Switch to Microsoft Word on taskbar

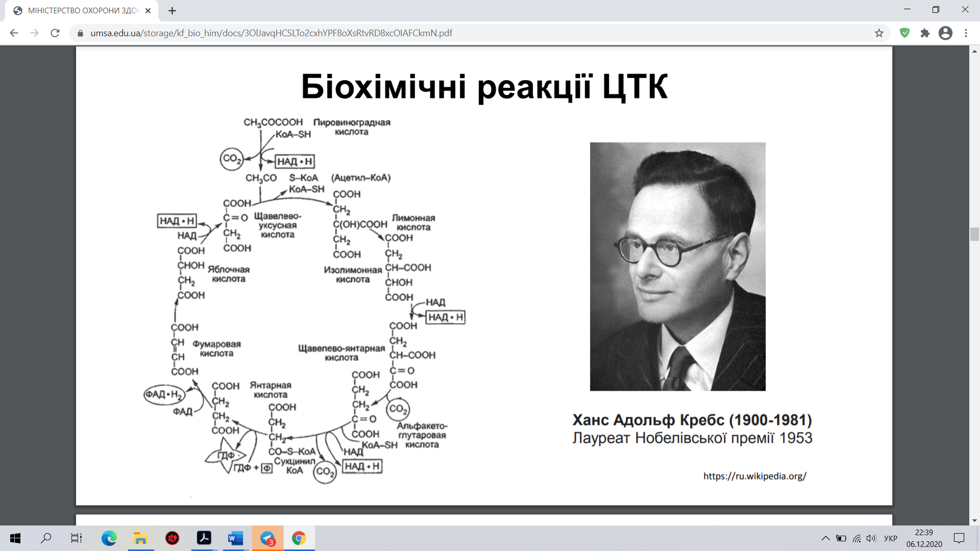point(235,538)
